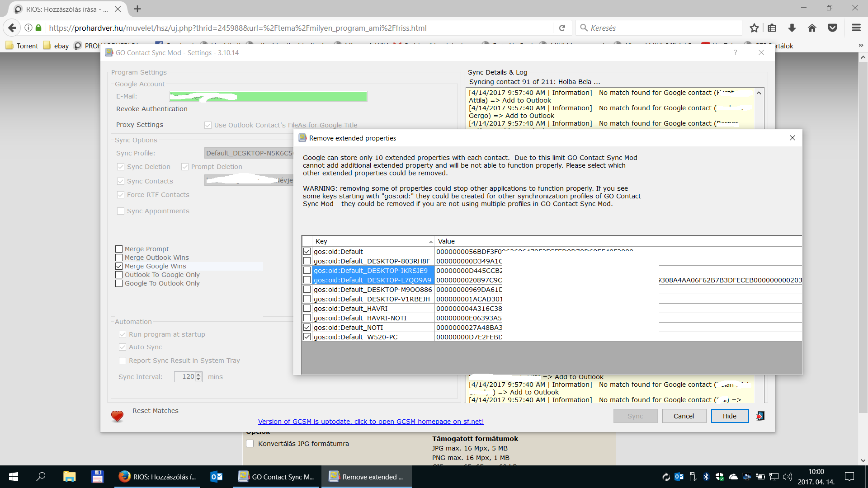Viewport: 868px width, 488px height.
Task: Open the GCSM homepage version link
Action: (x=371, y=422)
